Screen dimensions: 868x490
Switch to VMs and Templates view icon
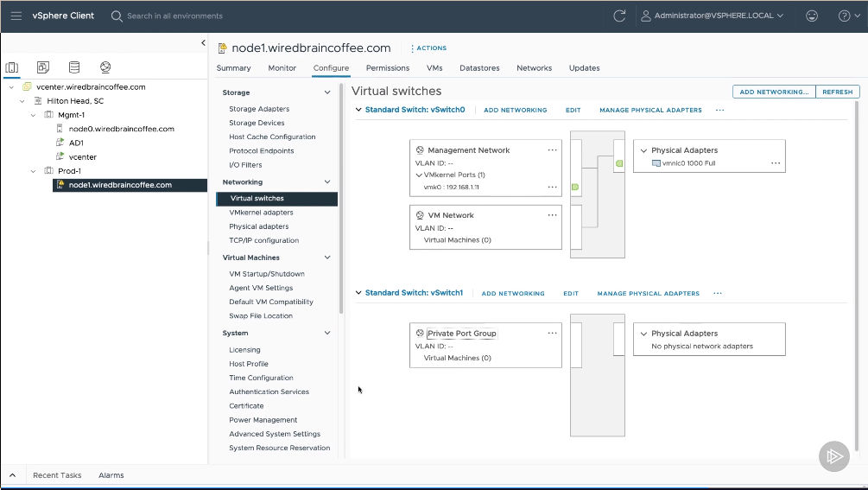[x=42, y=67]
